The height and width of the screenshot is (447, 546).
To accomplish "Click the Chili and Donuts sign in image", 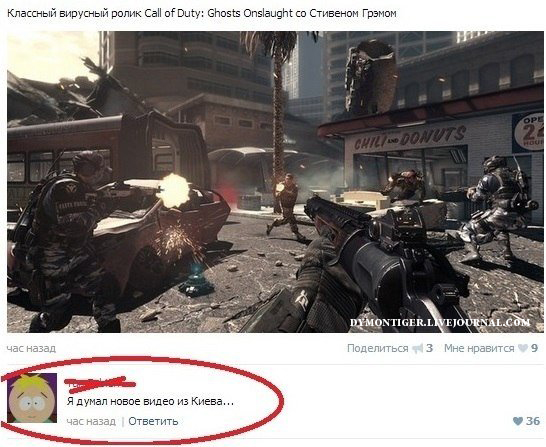I will tap(410, 138).
